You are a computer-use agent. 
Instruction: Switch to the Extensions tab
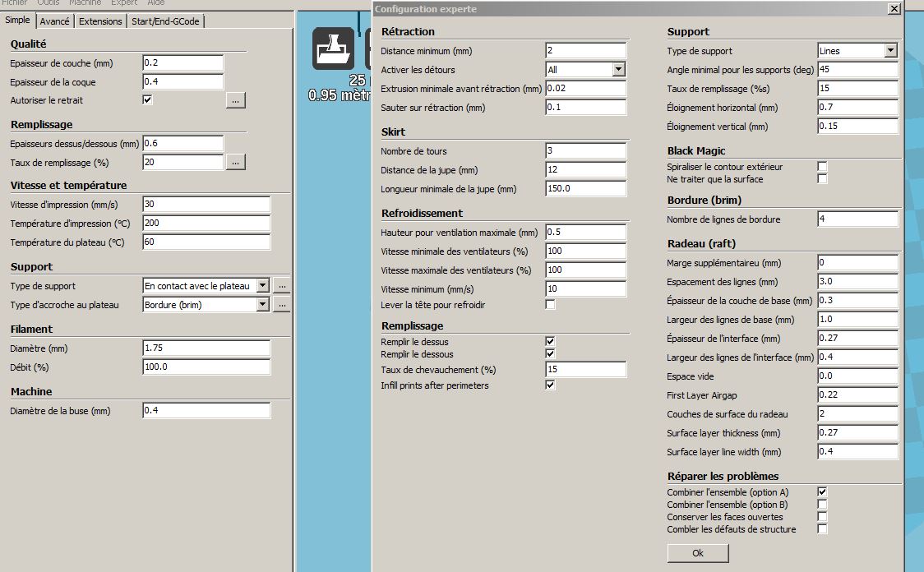100,21
